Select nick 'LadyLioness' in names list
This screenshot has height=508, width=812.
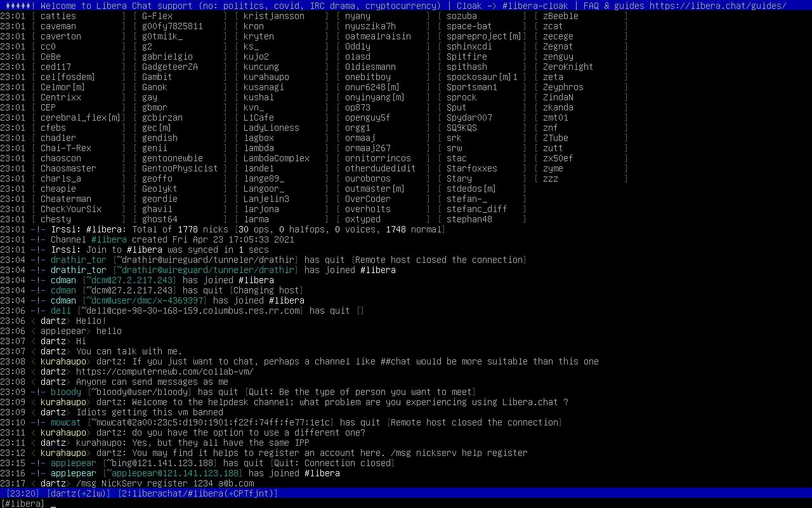tap(272, 128)
